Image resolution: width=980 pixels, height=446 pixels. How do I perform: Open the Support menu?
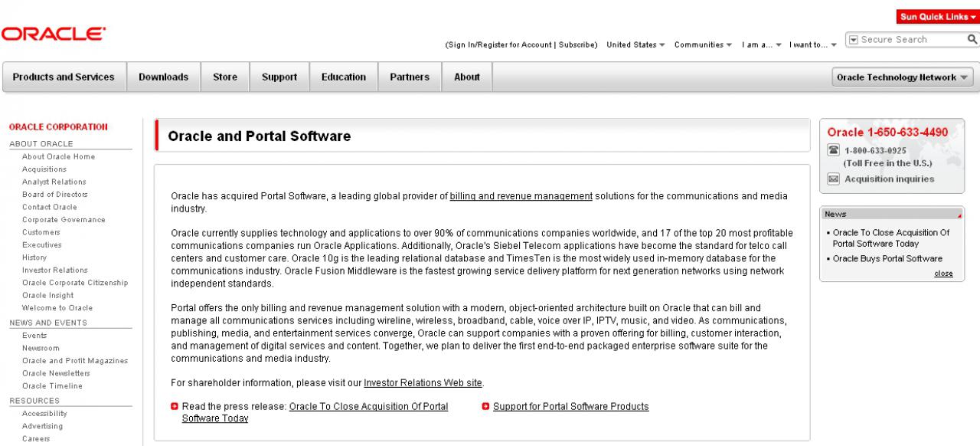point(279,77)
